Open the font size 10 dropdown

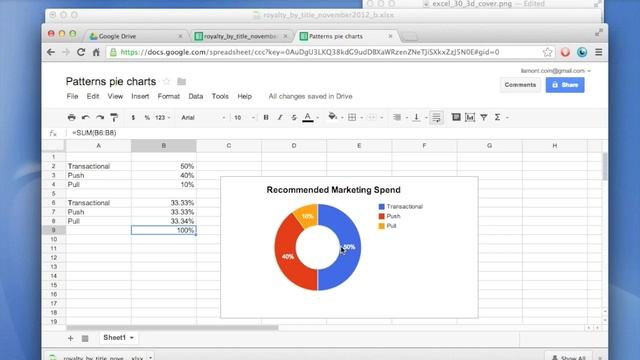[244, 118]
